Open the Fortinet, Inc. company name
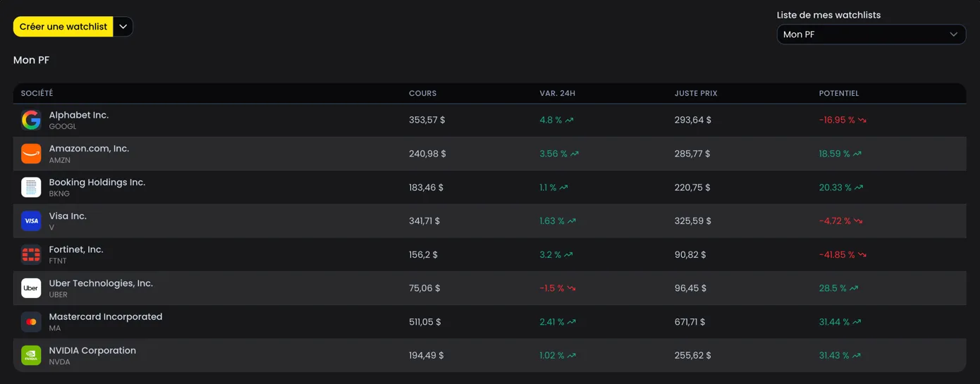Image resolution: width=980 pixels, height=384 pixels. pyautogui.click(x=76, y=249)
